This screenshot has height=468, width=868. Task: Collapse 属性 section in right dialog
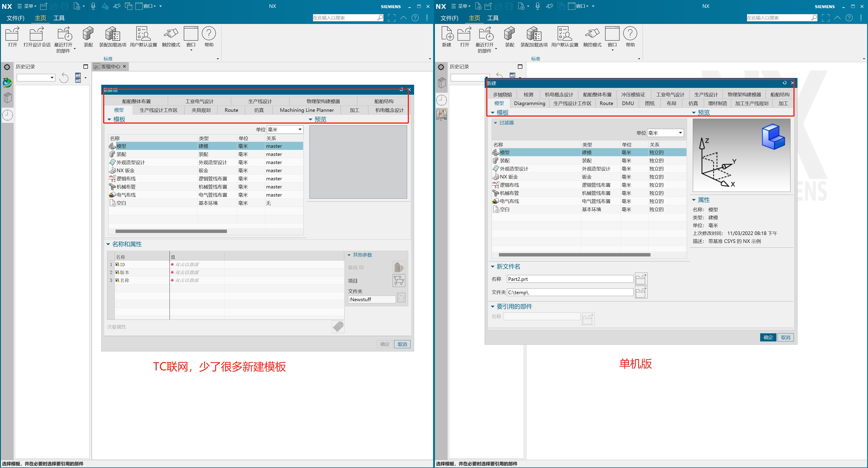(x=694, y=200)
